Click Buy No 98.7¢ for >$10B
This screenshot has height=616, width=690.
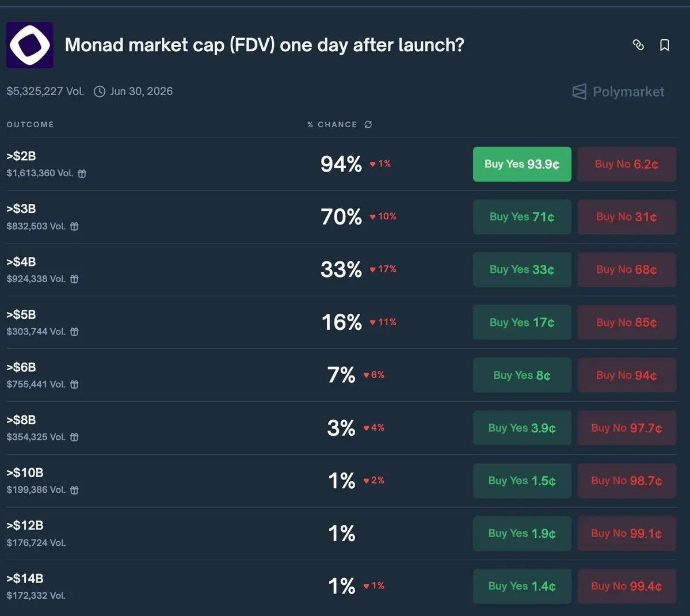coord(627,481)
